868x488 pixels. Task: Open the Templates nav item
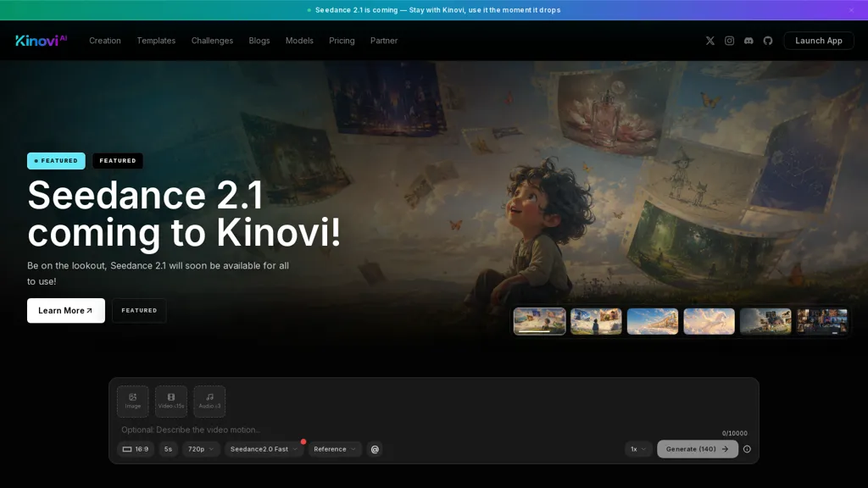point(156,41)
